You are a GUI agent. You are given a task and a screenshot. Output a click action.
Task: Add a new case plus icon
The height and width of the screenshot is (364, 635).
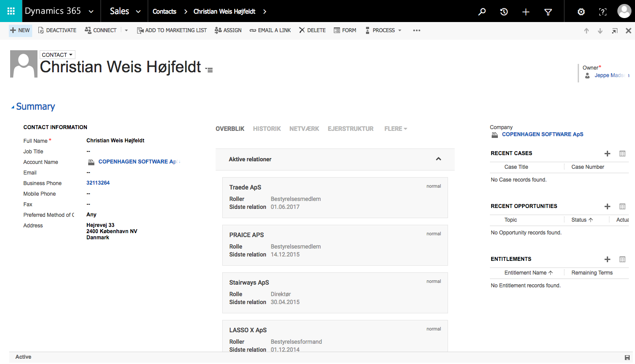coord(607,154)
